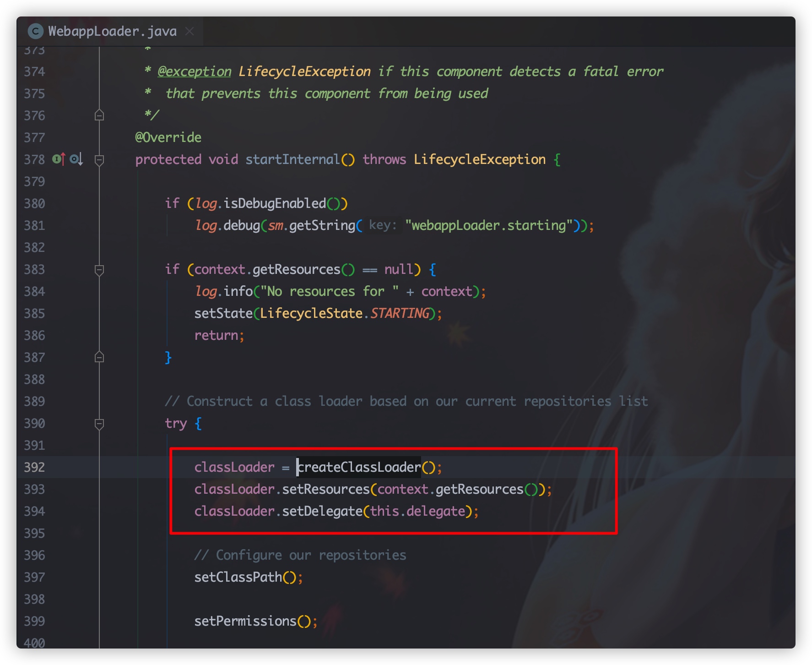Click the overridden-method gutter icon at line 378
Viewport: 812px width, 665px height.
76,159
